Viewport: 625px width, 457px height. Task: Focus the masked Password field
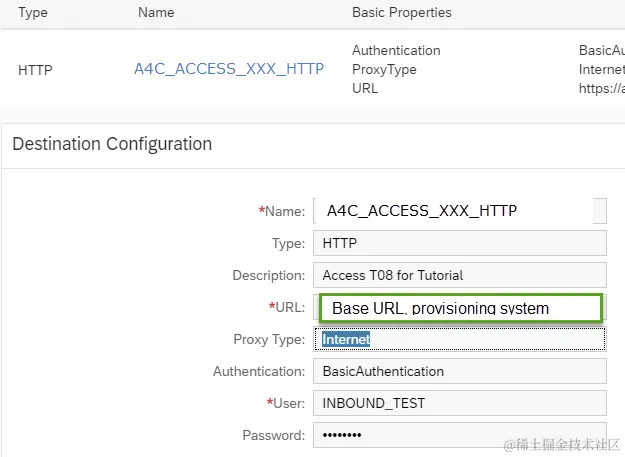click(459, 435)
